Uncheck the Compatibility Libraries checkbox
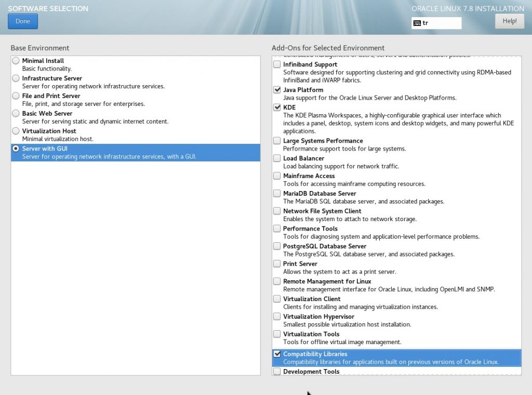Screen dimensions: 532x395 [277, 354]
